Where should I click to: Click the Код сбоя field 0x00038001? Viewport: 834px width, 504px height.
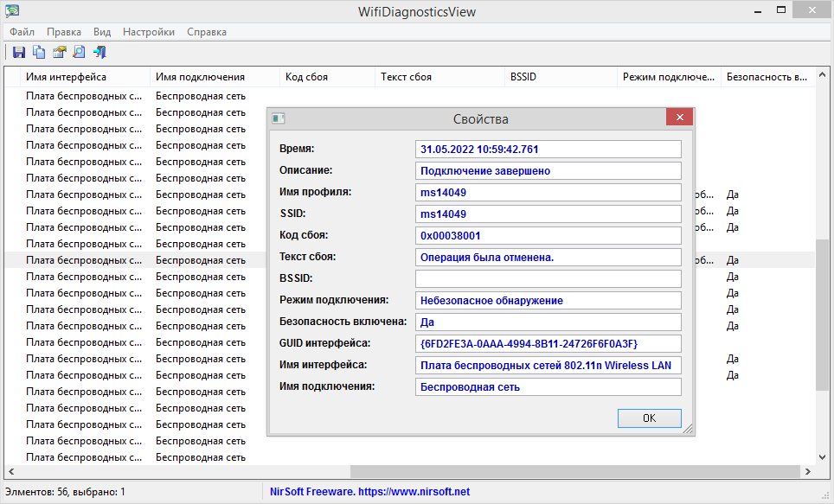(x=549, y=235)
